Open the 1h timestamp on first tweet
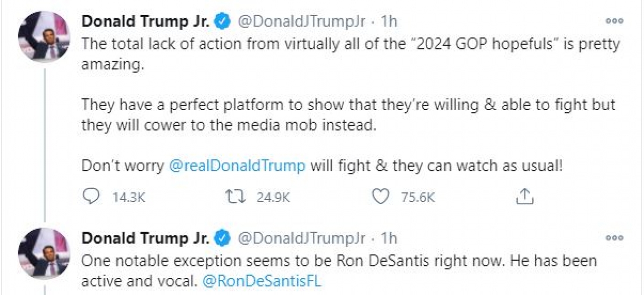The height and width of the screenshot is (295, 644). click(x=389, y=23)
